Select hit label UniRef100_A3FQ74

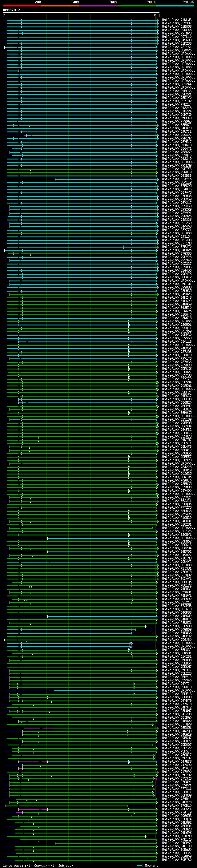point(177,819)
